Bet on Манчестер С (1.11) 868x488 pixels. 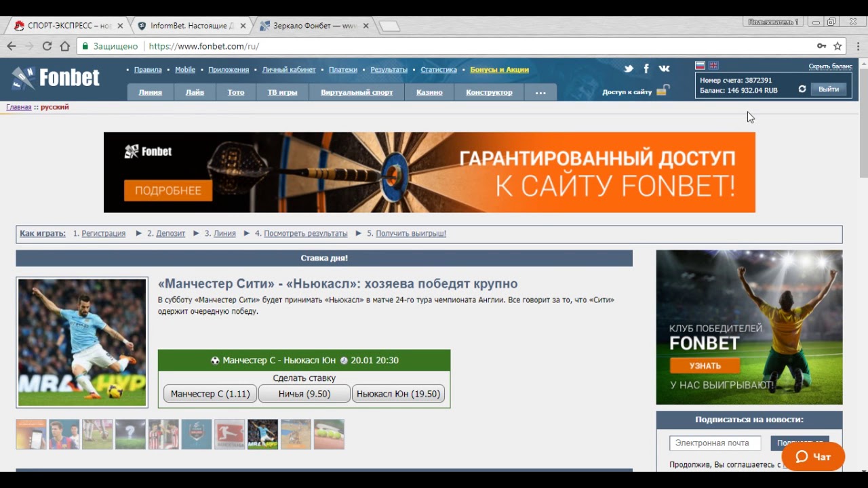coord(210,394)
